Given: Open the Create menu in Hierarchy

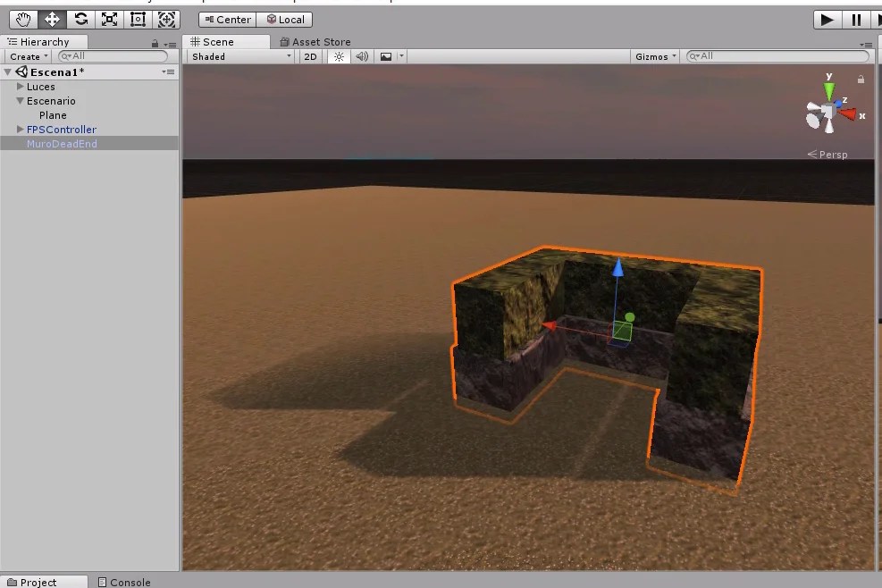Looking at the screenshot, I should [x=26, y=55].
